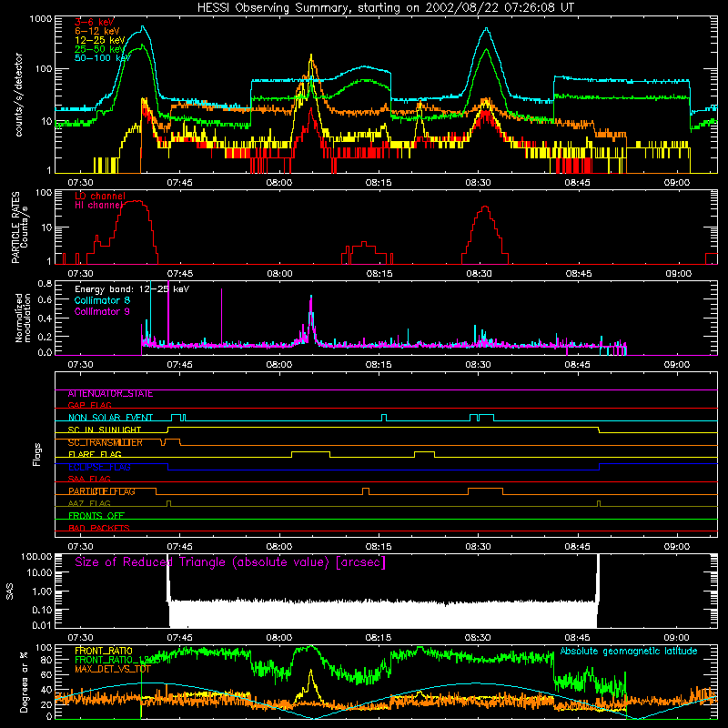Click the counts/s/detector axis label
This screenshot has height=728, width=728.
point(19,95)
